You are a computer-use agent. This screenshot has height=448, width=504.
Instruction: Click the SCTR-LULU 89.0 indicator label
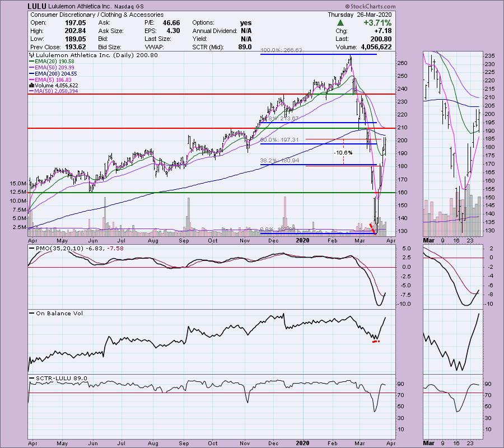(58, 378)
